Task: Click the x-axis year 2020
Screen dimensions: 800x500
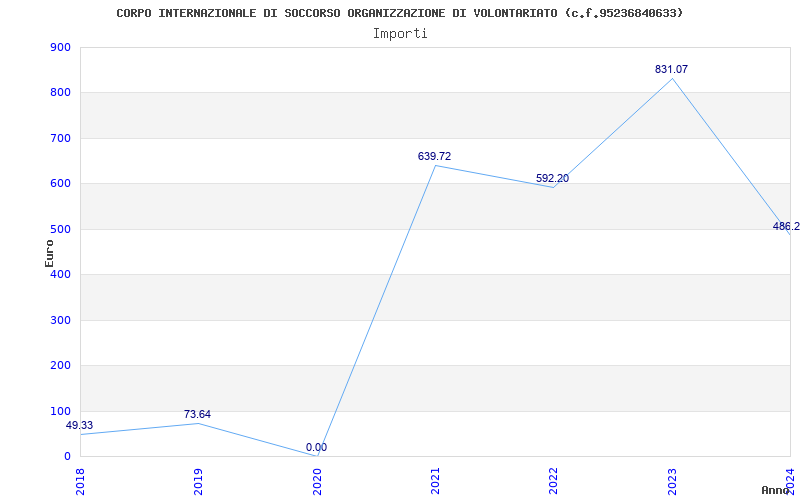Action: tap(316, 482)
